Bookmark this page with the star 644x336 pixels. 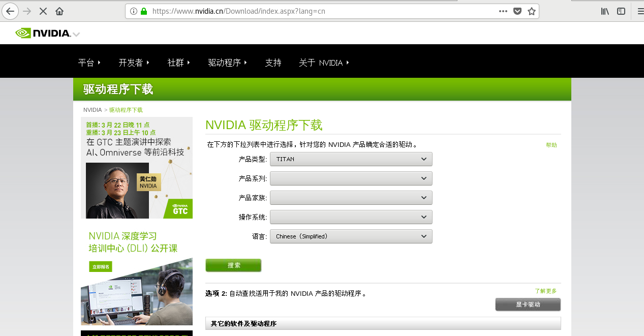(x=531, y=11)
